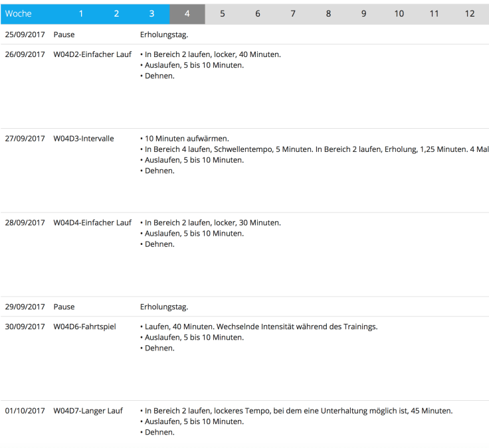Image resolution: width=489 pixels, height=448 pixels.
Task: Select the W04D4-Einfacher Lauf workout
Action: click(92, 222)
